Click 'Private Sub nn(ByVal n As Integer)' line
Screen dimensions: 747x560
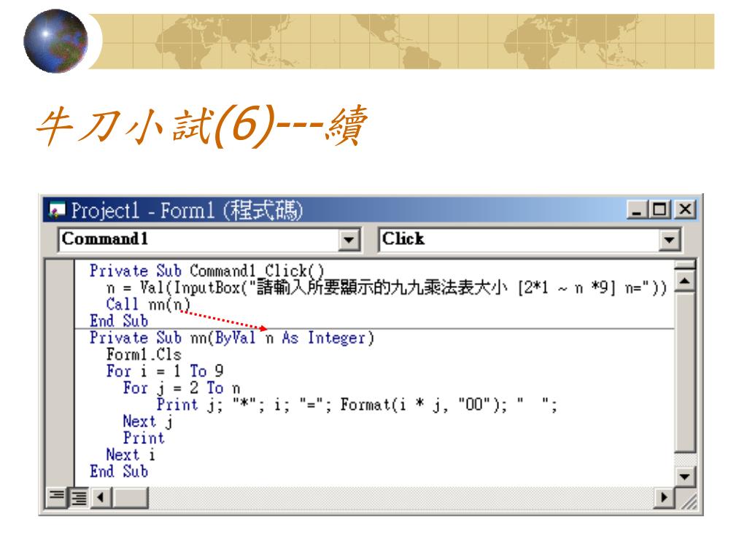(232, 338)
